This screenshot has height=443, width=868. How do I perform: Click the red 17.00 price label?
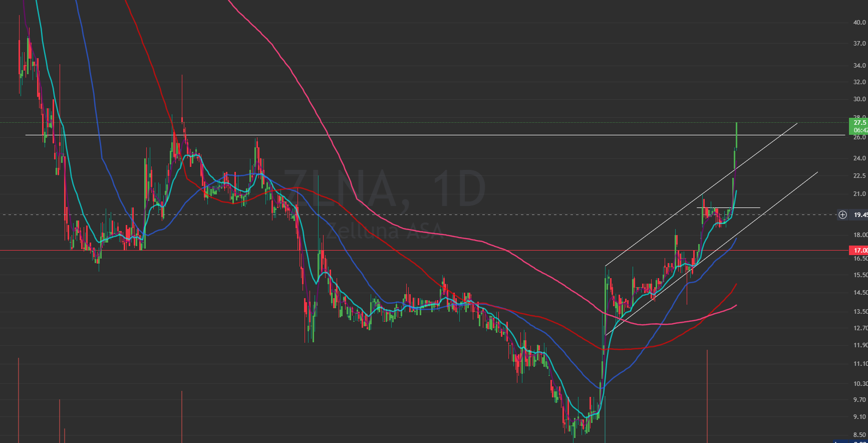click(858, 250)
